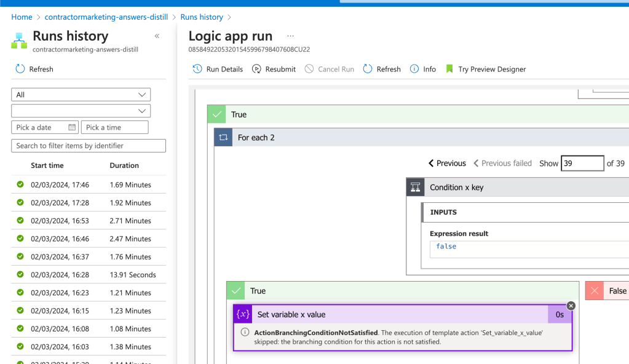This screenshot has height=364, width=629.
Task: Open the All status filter dropdown
Action: (x=81, y=95)
